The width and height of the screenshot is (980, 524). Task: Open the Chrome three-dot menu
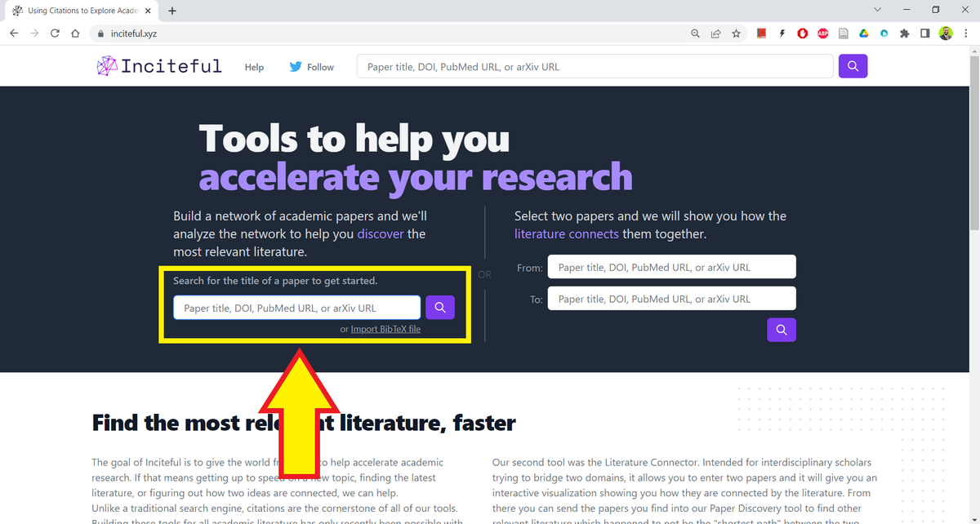(966, 34)
